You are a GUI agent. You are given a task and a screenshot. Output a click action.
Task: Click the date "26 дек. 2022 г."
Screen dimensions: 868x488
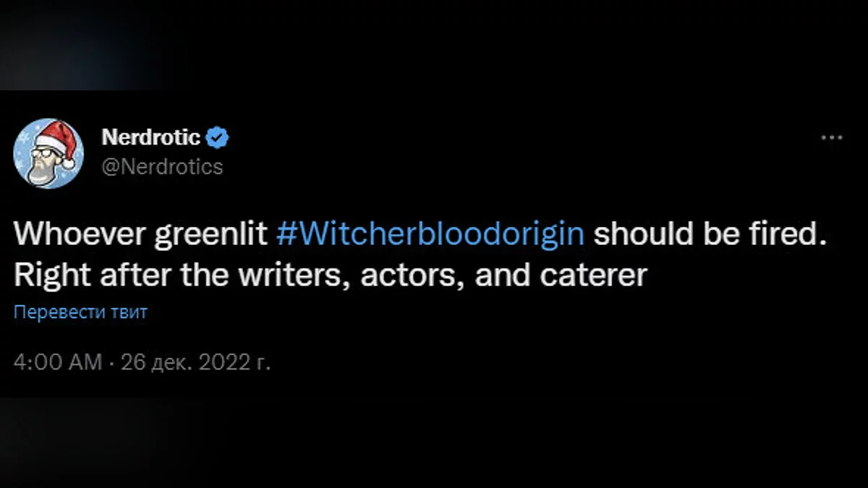[195, 362]
